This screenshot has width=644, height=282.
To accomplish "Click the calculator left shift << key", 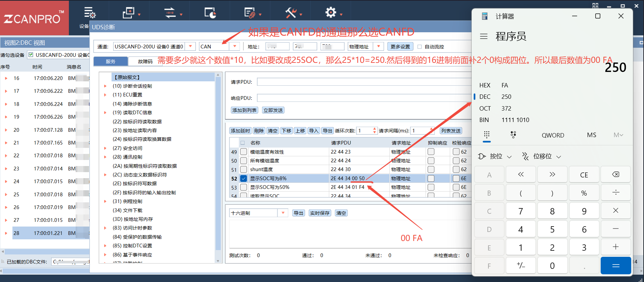I will tap(521, 174).
